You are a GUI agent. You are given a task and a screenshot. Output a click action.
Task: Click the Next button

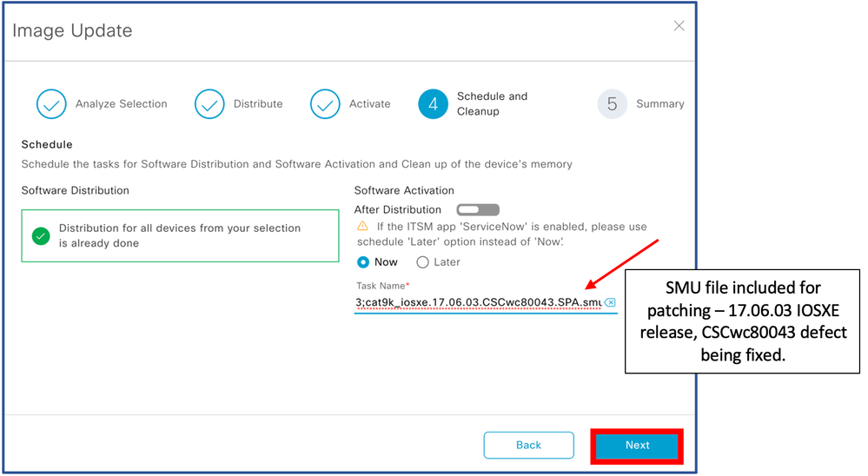pos(637,445)
